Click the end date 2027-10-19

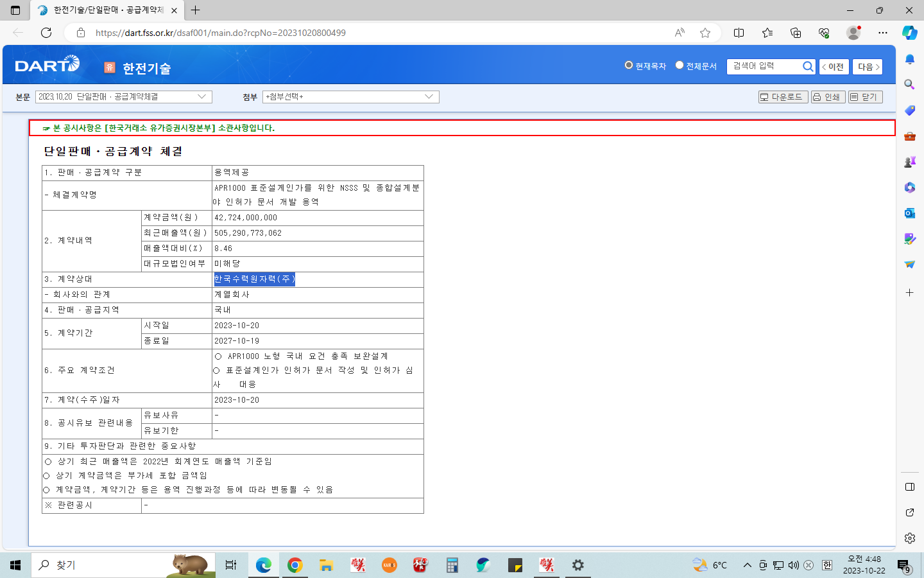point(237,341)
